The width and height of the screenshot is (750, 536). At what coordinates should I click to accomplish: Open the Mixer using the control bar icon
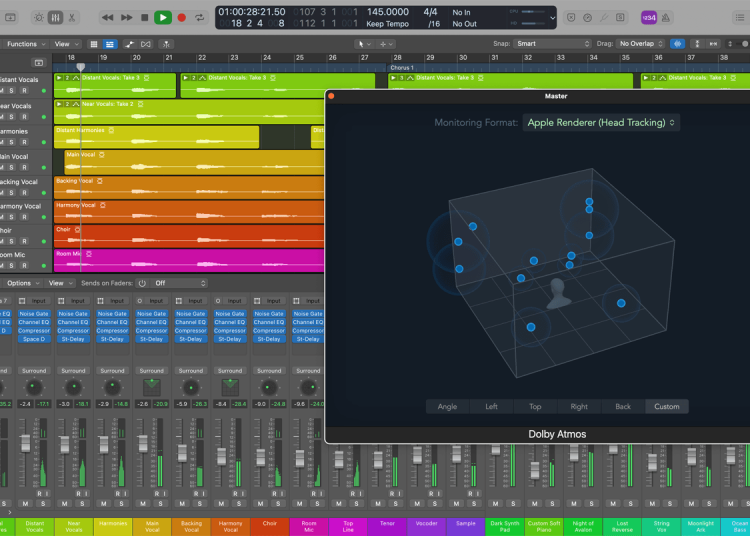(56, 17)
